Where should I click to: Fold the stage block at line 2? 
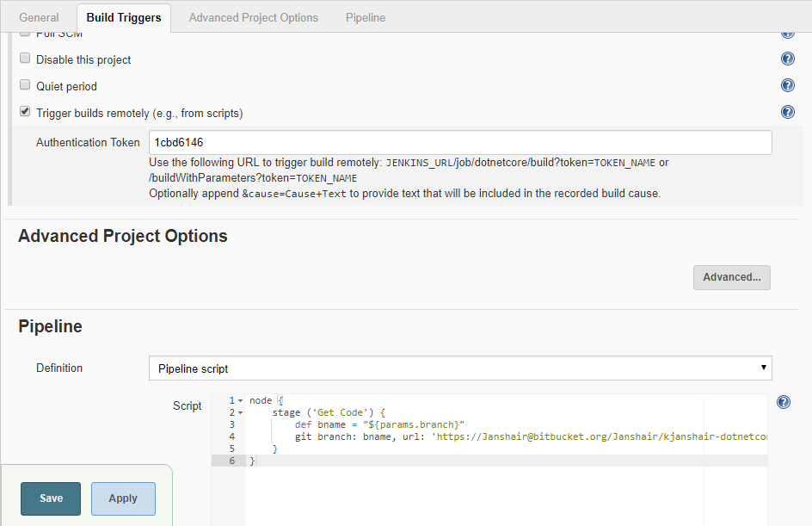point(240,413)
